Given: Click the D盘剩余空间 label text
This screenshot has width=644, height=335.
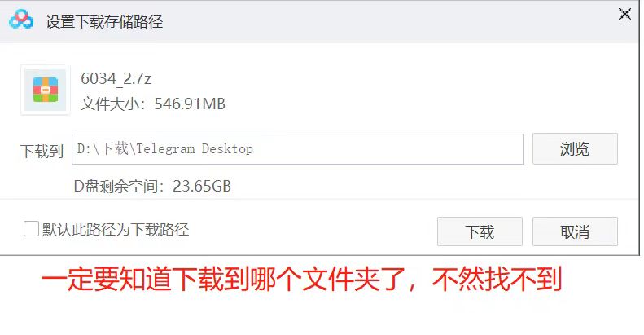Looking at the screenshot, I should pos(116,186).
